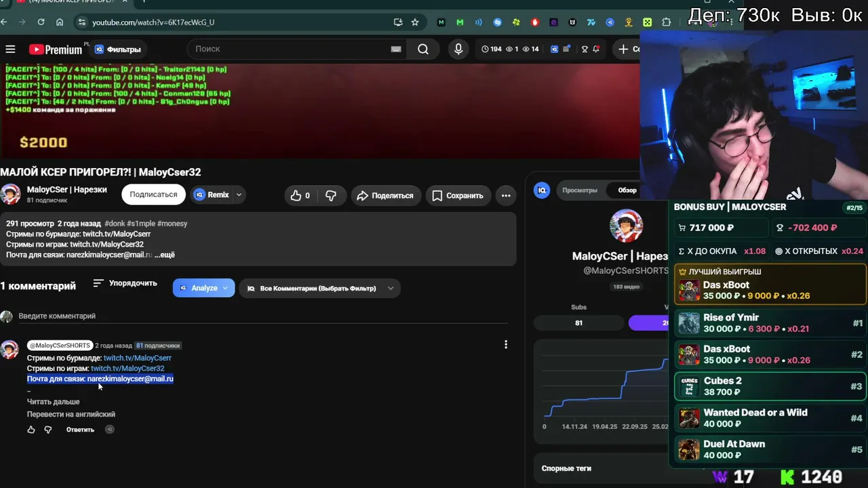The width and height of the screenshot is (868, 488).
Task: Click the Subs 81 stat pill
Action: click(578, 323)
